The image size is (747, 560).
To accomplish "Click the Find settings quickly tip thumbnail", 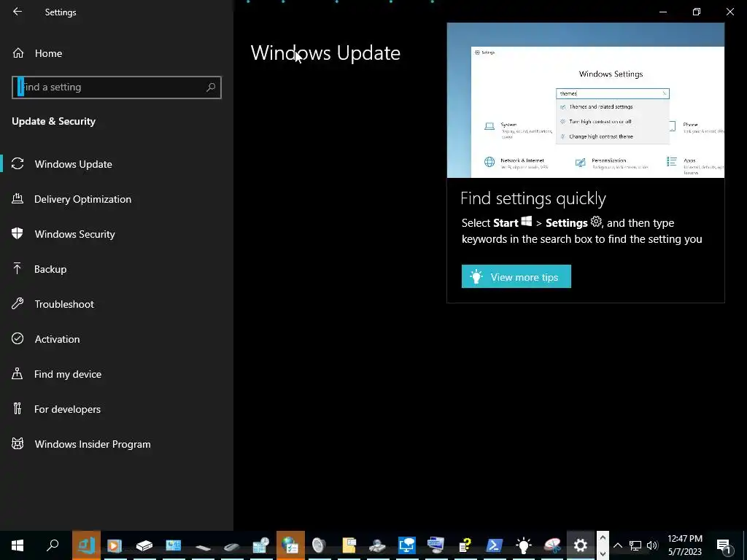I will tap(586, 100).
